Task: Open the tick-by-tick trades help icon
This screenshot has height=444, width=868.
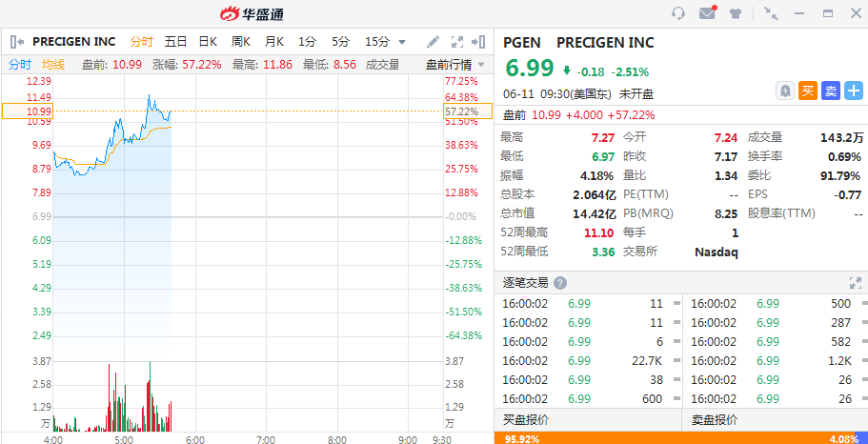Action: [x=560, y=283]
